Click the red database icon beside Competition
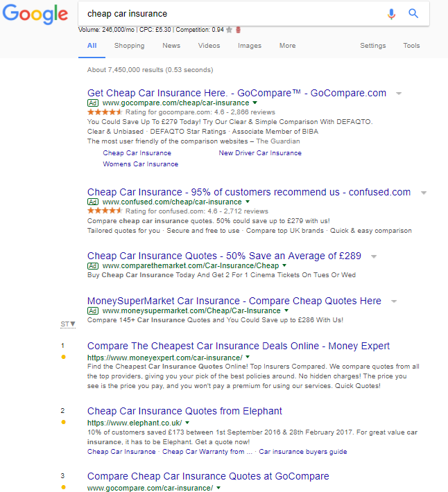The height and width of the screenshot is (492, 448). (x=239, y=30)
